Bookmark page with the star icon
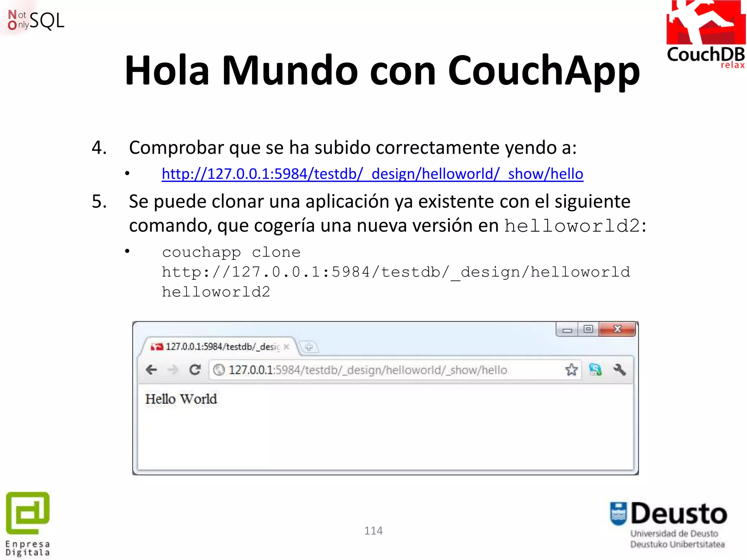Viewport: 747px width, 560px height. coord(571,370)
